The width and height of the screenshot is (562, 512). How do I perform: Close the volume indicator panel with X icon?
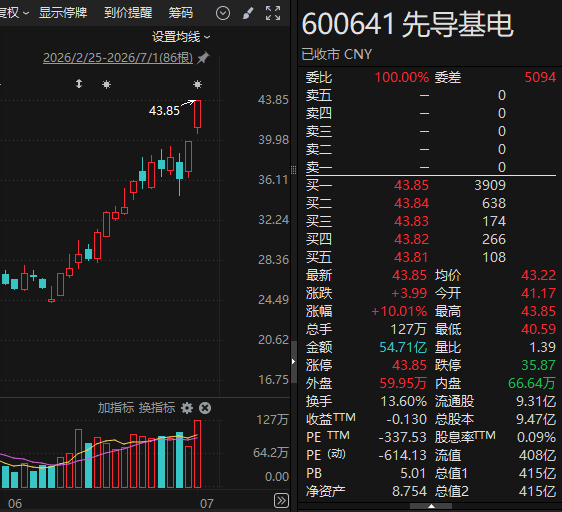pyautogui.click(x=205, y=408)
